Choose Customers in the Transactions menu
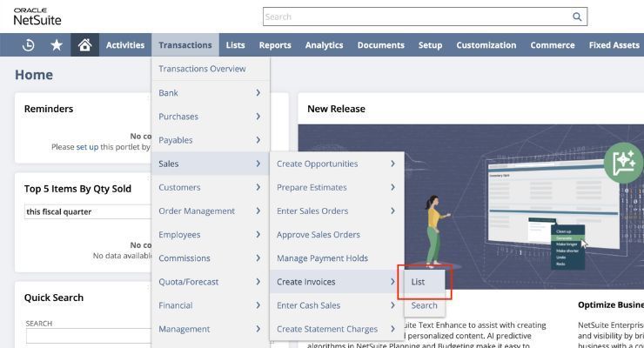Screen dimensions: 644x348 pos(211,187)
